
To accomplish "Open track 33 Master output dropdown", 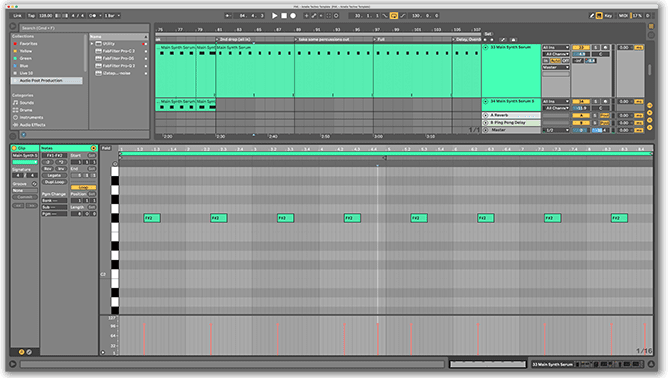I will [x=556, y=67].
